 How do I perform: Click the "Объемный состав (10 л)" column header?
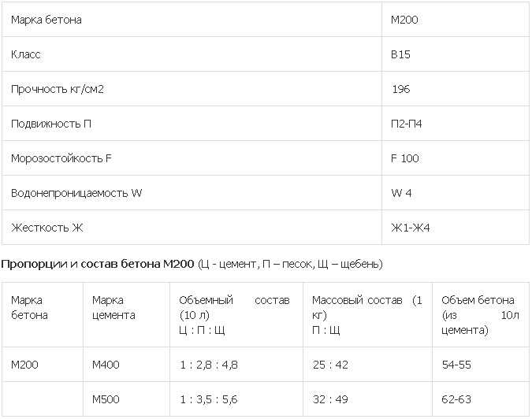234,307
